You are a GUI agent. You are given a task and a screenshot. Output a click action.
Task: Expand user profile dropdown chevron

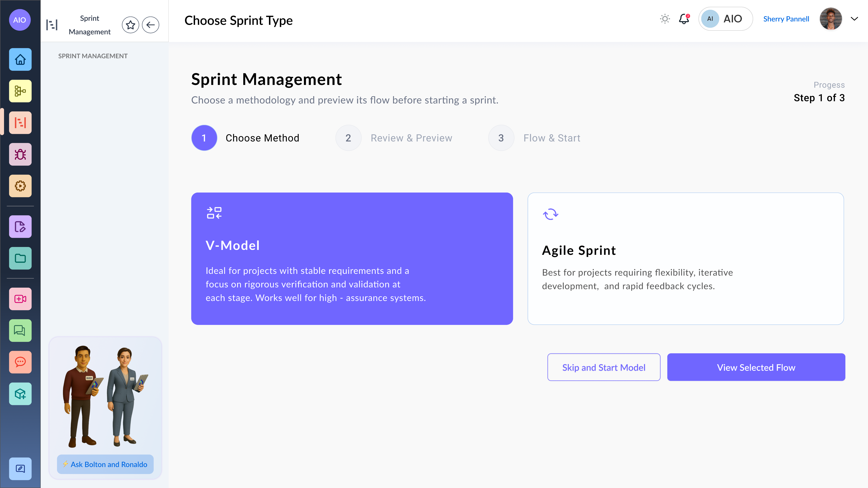click(x=854, y=19)
